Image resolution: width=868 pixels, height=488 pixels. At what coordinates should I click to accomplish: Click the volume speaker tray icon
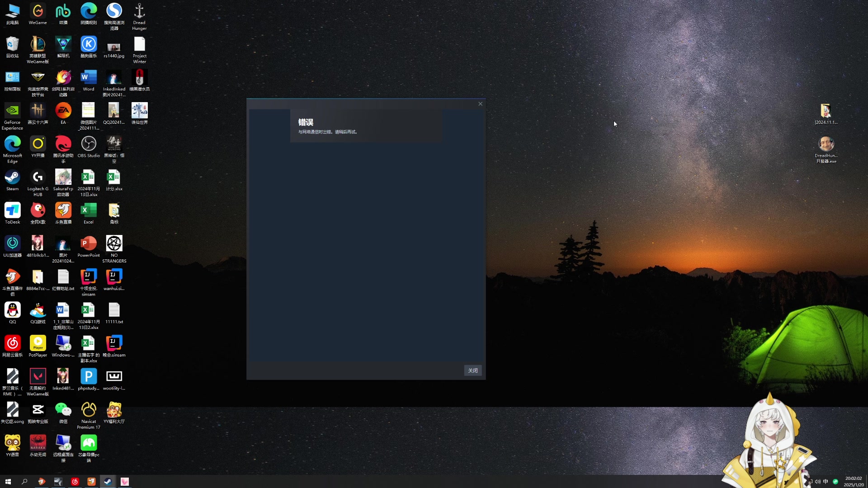(817, 482)
